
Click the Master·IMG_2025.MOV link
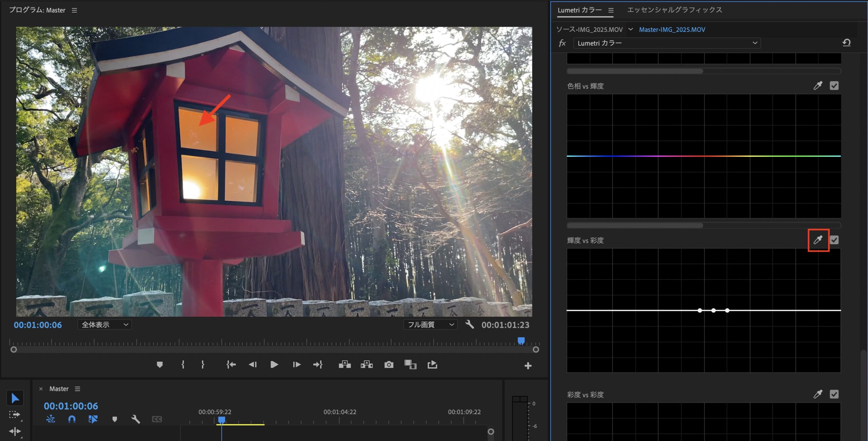[x=672, y=29]
